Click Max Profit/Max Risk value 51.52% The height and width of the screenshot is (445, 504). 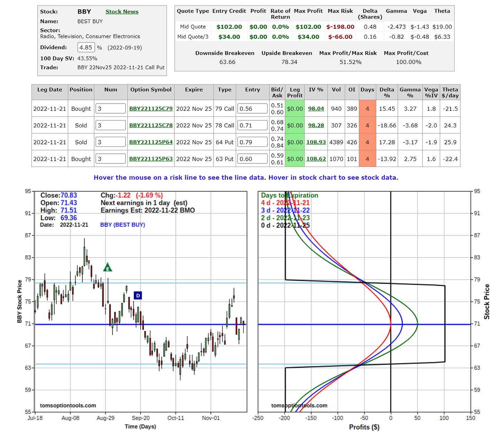[x=350, y=62]
